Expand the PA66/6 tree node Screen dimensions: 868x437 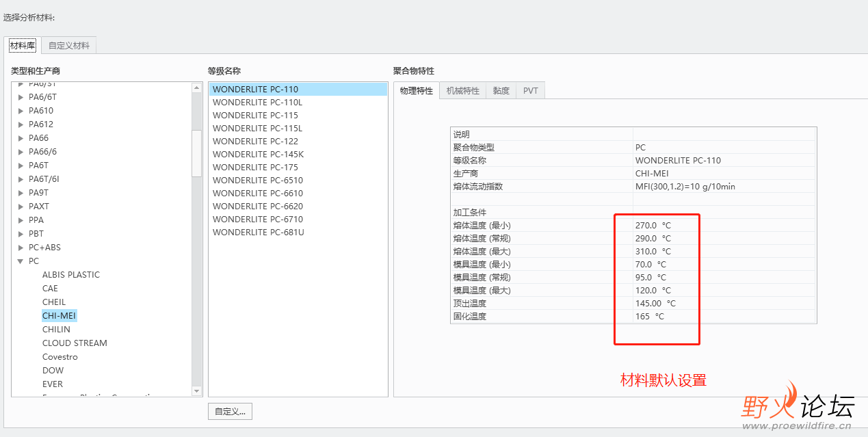tap(21, 152)
